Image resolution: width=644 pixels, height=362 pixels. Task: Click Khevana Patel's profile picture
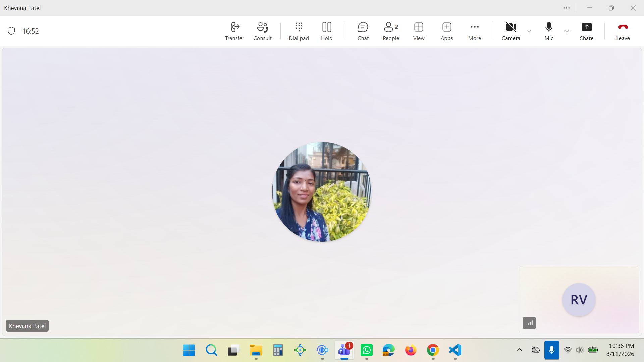(x=322, y=192)
